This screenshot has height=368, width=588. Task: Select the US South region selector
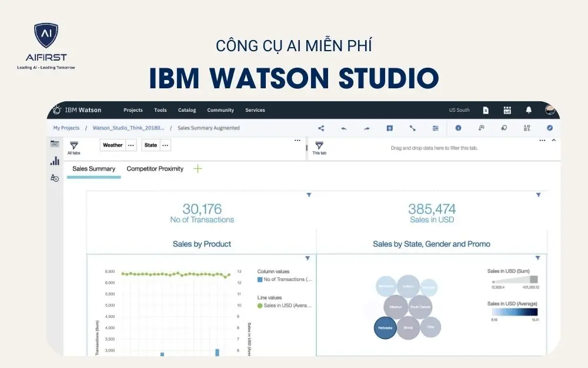click(x=459, y=110)
